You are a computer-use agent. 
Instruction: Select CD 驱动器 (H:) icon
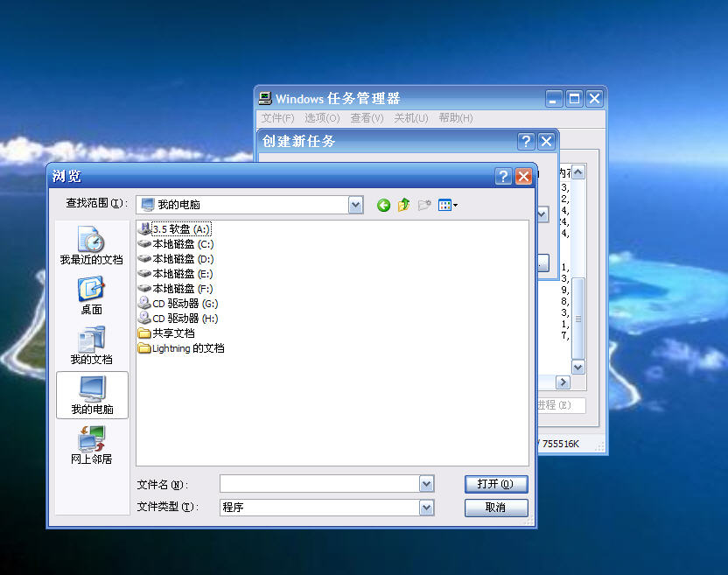click(144, 318)
